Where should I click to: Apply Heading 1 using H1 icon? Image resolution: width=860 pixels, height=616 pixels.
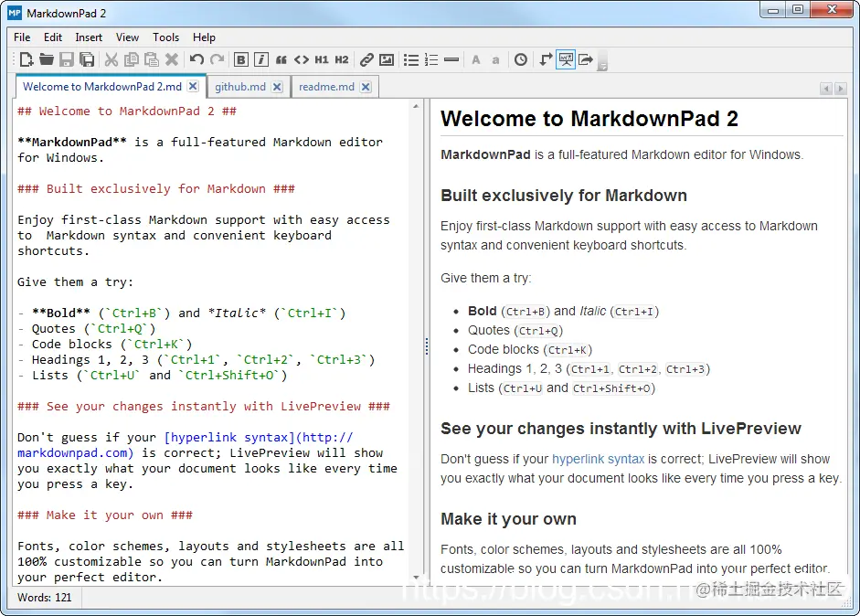pos(322,59)
